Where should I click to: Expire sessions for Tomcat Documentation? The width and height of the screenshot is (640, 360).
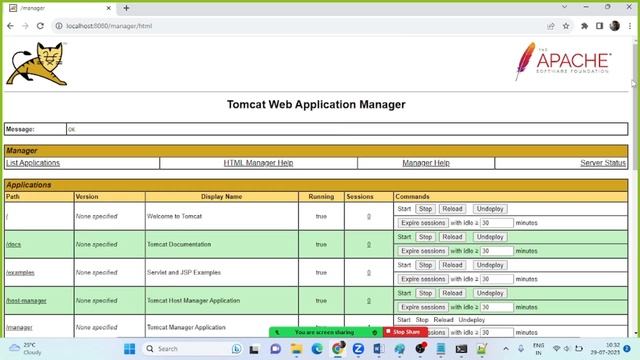tap(423, 251)
